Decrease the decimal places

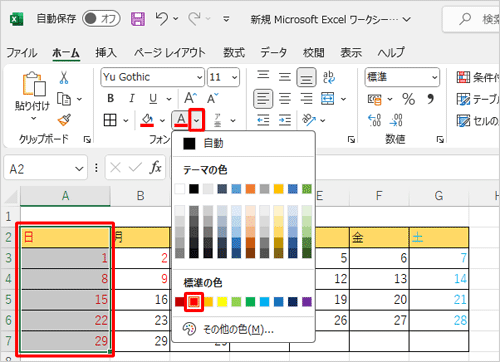(x=396, y=120)
